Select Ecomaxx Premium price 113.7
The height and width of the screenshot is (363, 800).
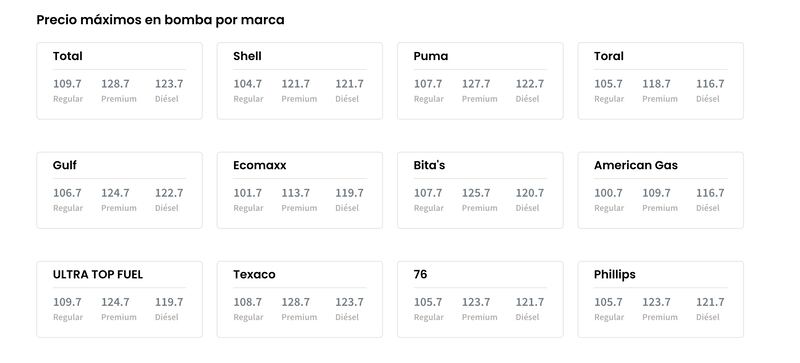(x=295, y=193)
